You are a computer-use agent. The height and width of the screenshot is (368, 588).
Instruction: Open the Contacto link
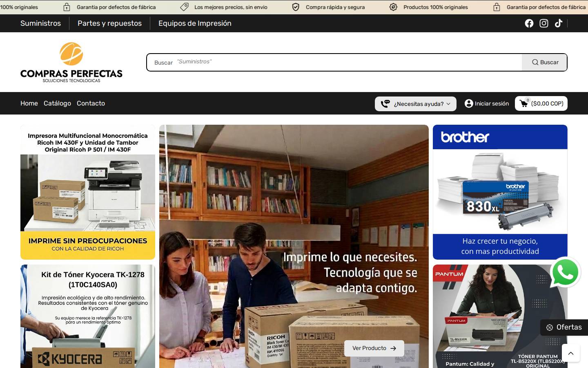point(91,103)
